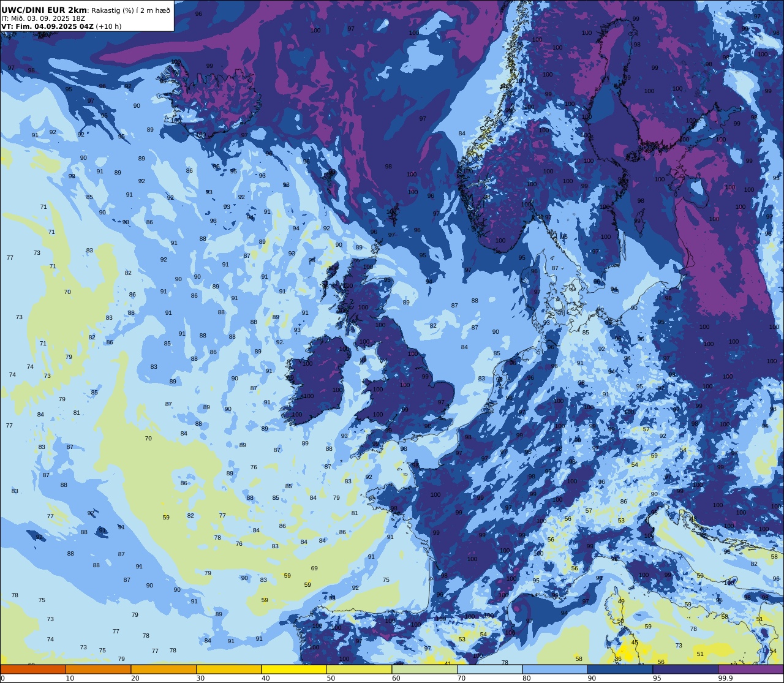
Task: Click the medium blue 80–90% legend segment
Action: tap(555, 669)
